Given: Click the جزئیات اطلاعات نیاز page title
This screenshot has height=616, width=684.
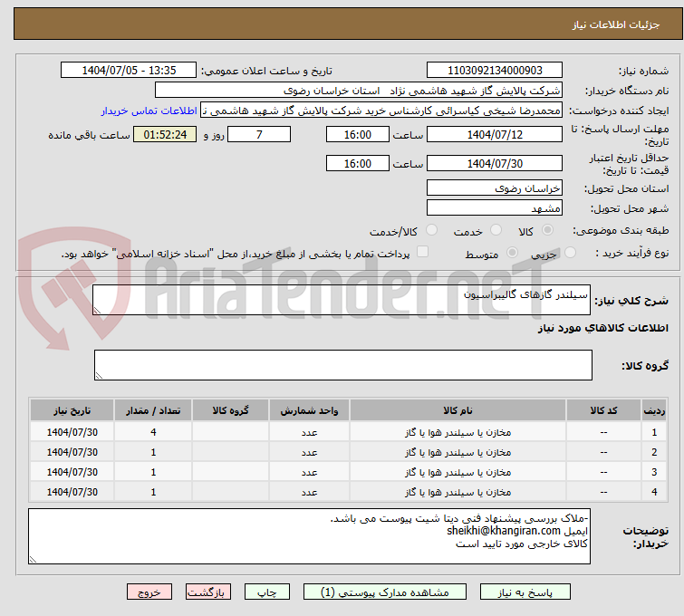Looking at the screenshot, I should click(615, 24).
